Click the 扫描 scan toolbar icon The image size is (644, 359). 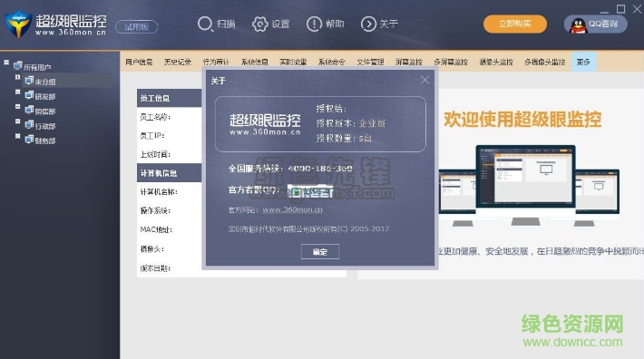(205, 24)
